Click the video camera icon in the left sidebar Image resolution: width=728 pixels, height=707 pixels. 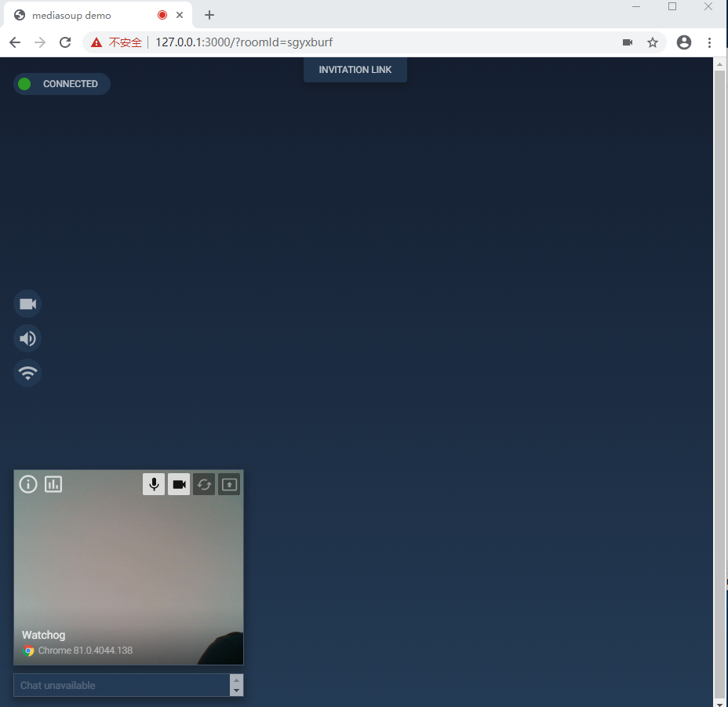pyautogui.click(x=27, y=304)
